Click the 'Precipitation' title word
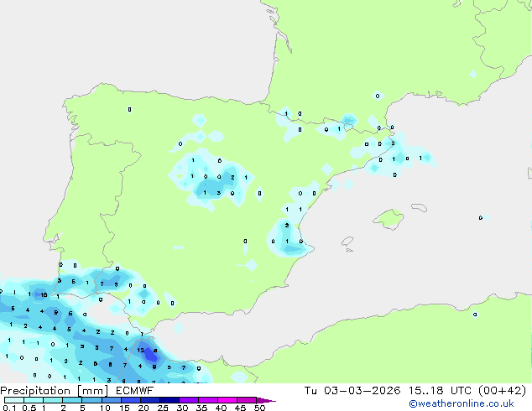The image size is (532, 411). tap(35, 391)
